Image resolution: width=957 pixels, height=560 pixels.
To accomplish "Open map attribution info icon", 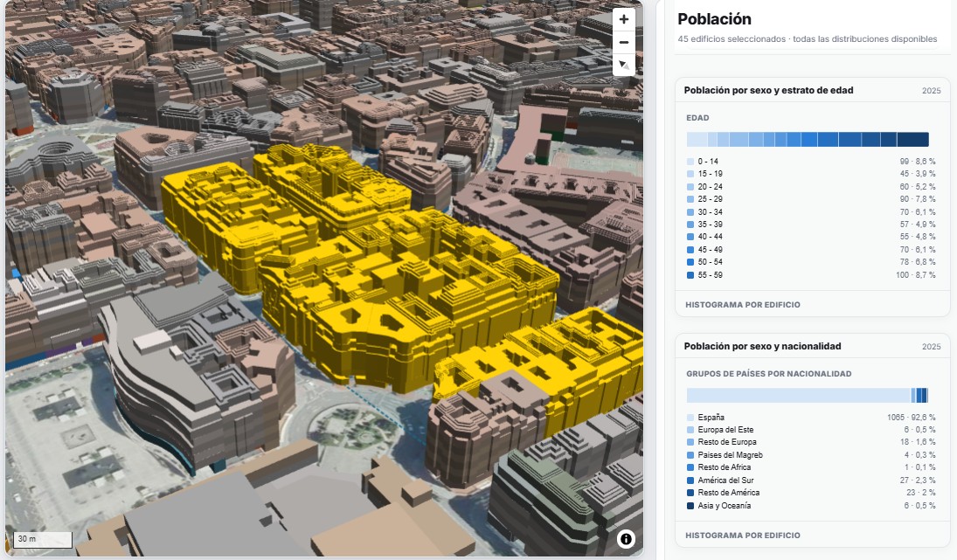I will coord(626,539).
